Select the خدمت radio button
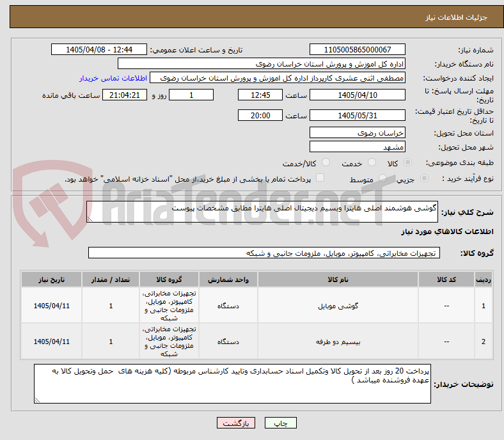This screenshot has height=440, width=504. click(x=372, y=162)
